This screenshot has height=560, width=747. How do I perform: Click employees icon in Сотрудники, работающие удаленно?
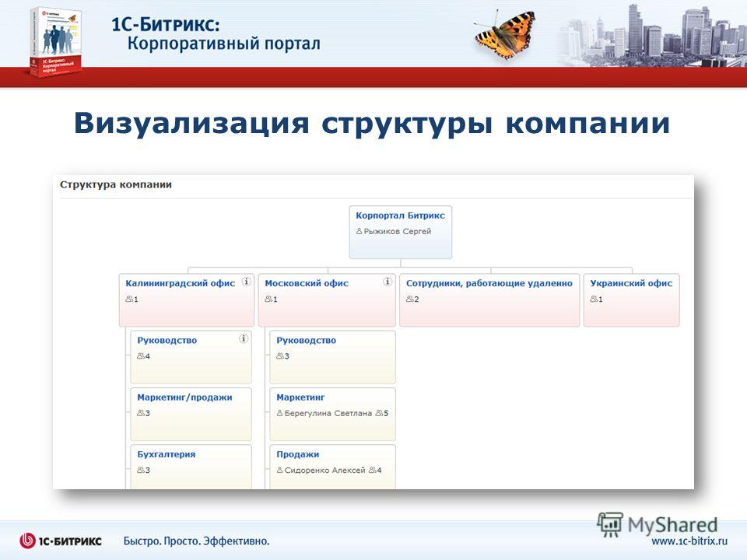tap(410, 299)
